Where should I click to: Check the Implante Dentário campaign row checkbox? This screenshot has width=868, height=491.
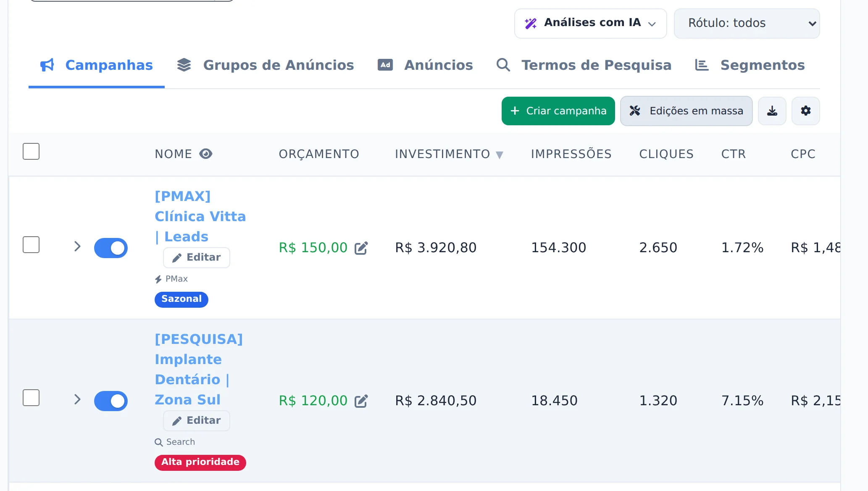click(31, 398)
